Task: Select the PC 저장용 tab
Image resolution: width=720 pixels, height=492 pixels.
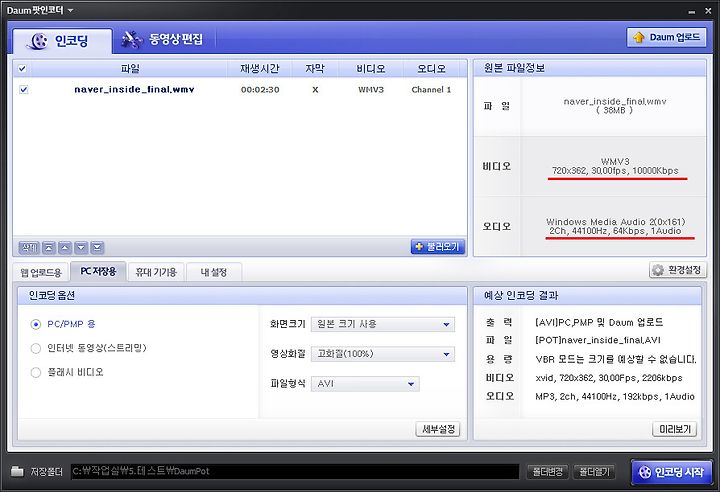Action: (x=98, y=271)
